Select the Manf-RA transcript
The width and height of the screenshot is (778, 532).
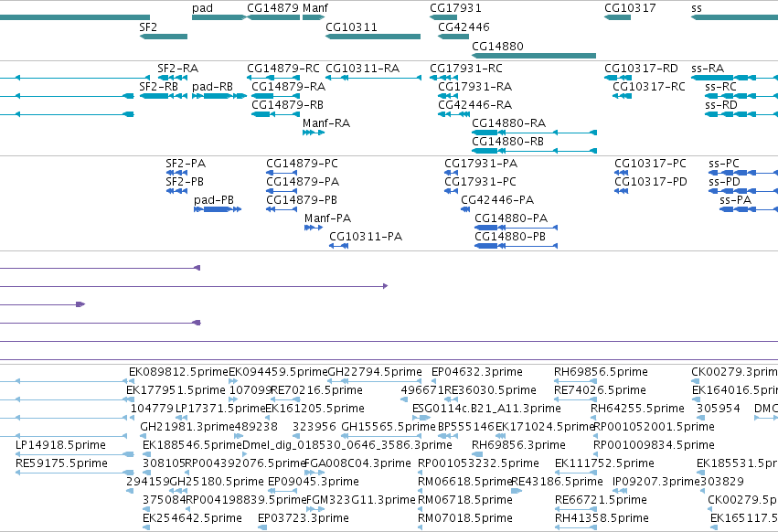pos(314,133)
